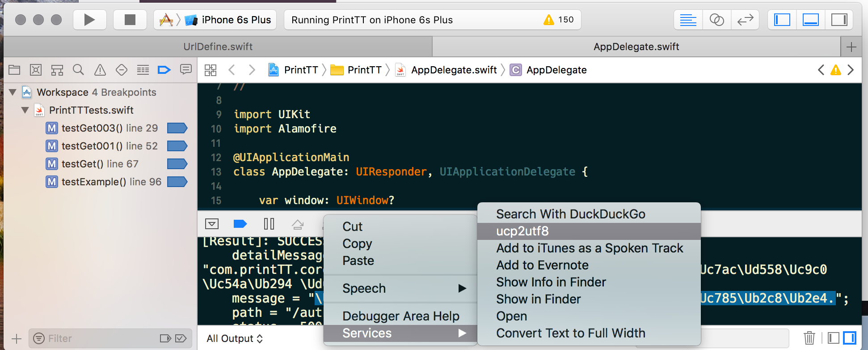Disable the testGet003() breakpoint
868x350 pixels.
coord(177,128)
